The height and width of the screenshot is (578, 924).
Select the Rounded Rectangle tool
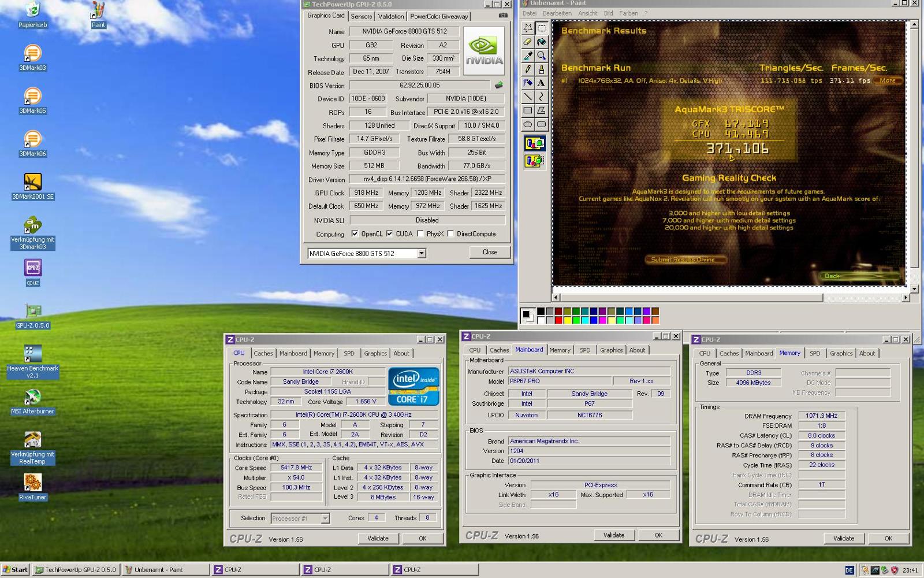542,125
